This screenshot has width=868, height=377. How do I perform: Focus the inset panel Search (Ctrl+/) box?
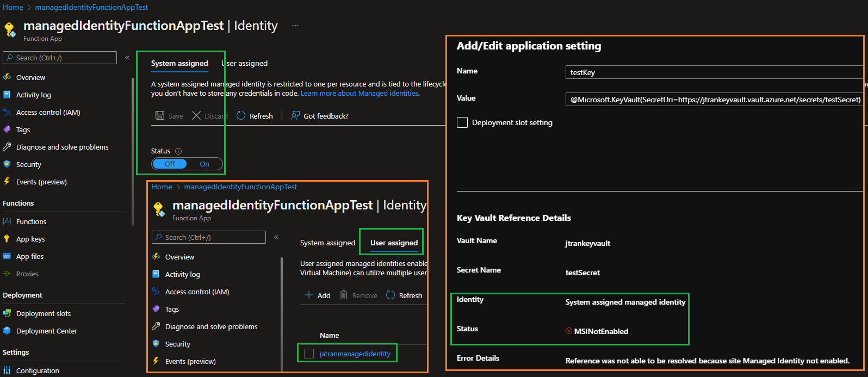209,237
